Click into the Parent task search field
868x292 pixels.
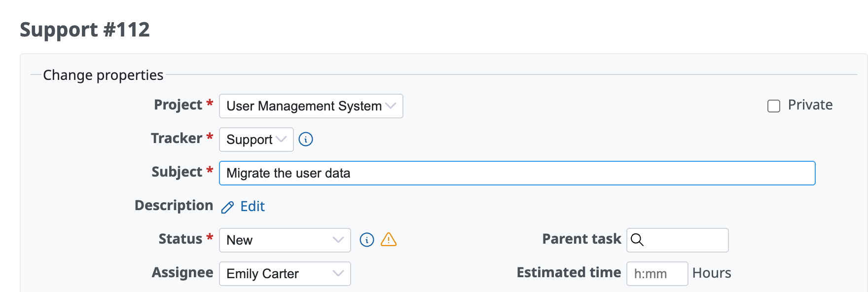pos(678,240)
